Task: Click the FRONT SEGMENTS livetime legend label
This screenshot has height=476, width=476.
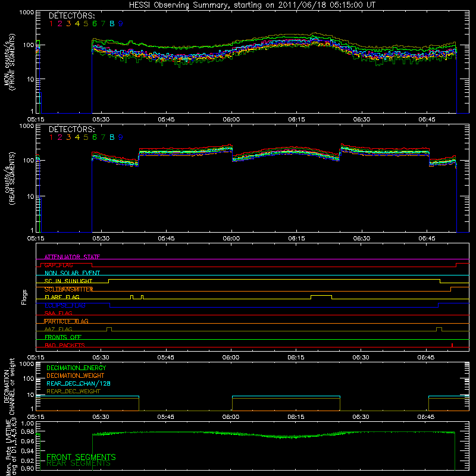Action: (x=81, y=457)
